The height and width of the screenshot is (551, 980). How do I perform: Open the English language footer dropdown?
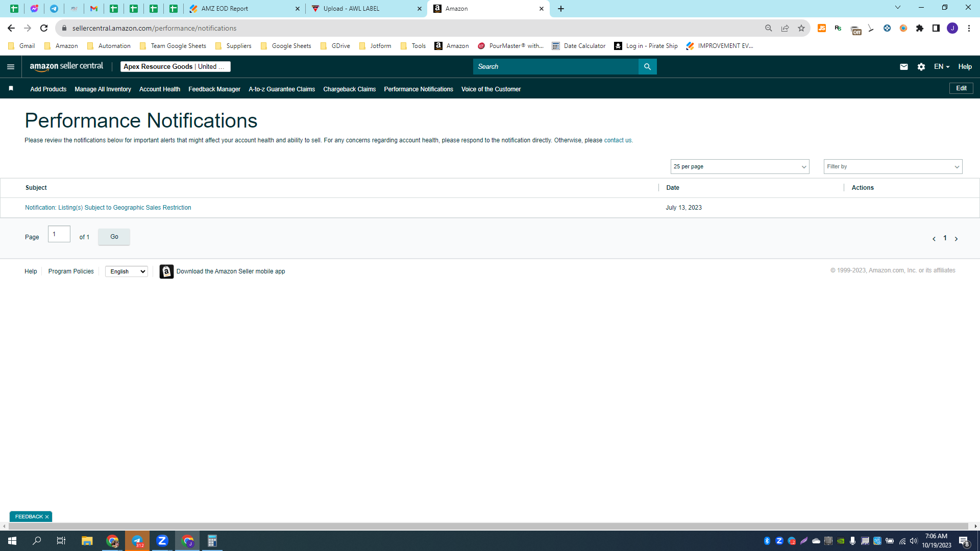coord(127,271)
